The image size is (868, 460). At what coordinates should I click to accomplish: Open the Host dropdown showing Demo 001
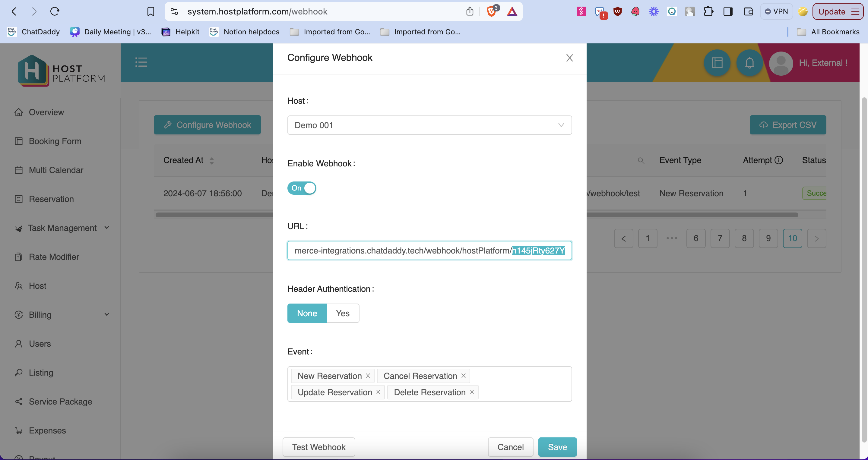429,125
